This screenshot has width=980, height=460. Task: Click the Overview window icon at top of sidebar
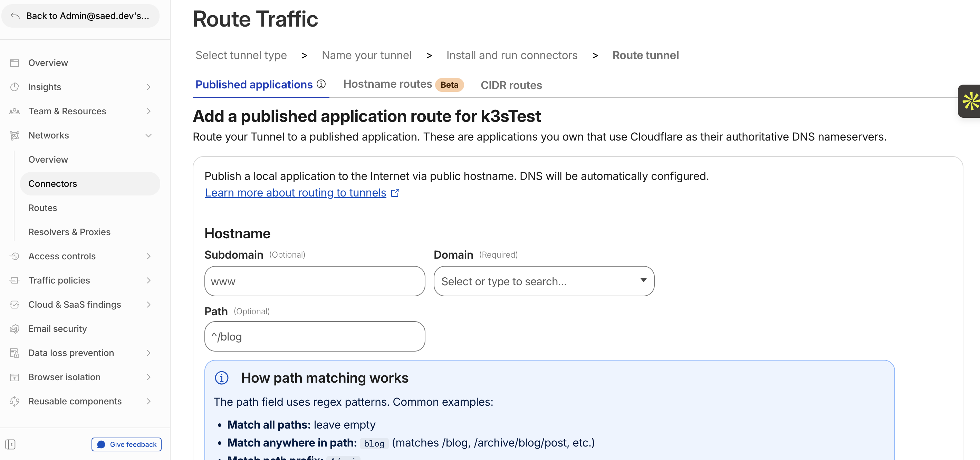click(x=15, y=63)
